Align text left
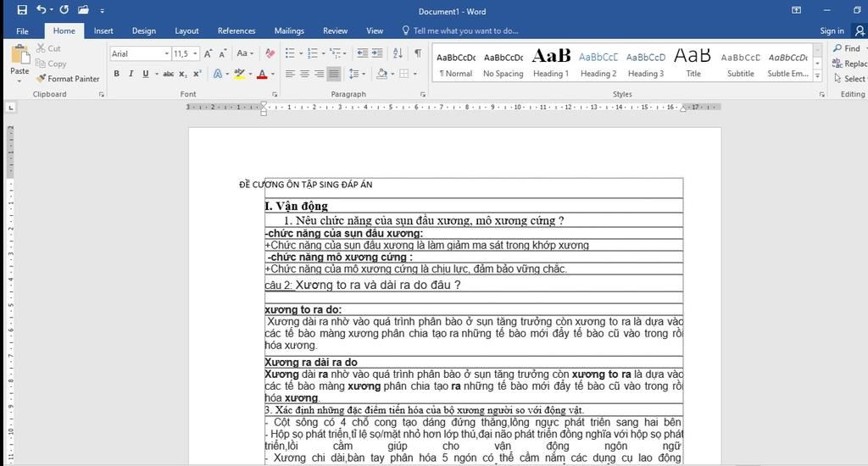 coord(290,74)
